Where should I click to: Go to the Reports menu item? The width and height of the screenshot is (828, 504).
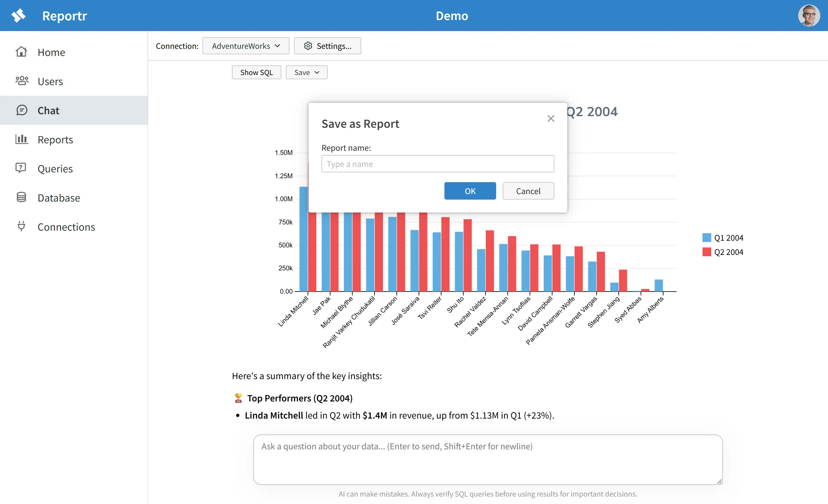click(x=55, y=139)
